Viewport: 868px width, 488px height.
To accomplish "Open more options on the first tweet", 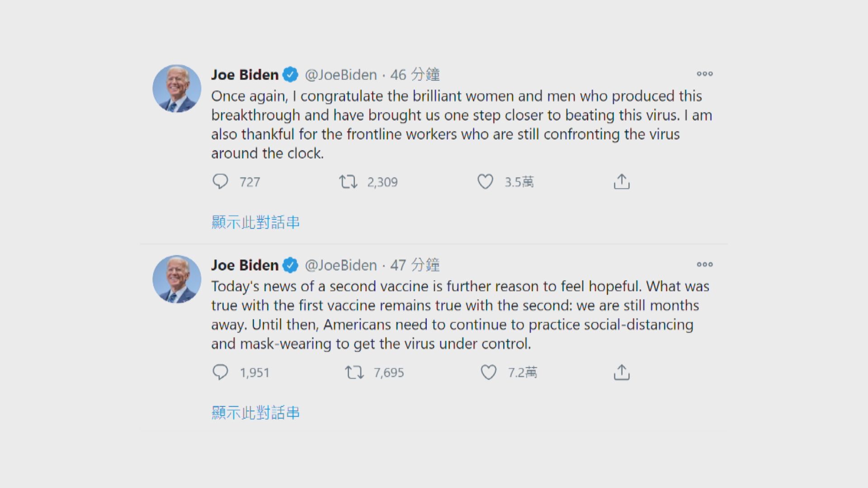I will [704, 74].
